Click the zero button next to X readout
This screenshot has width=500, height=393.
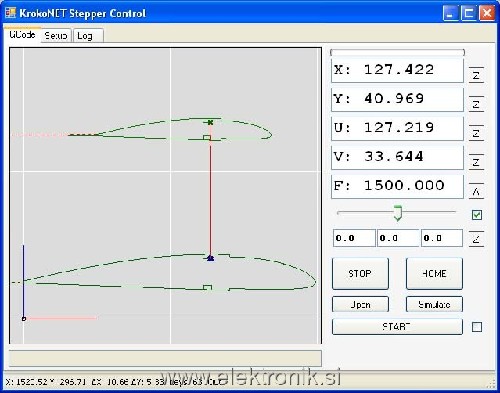pyautogui.click(x=476, y=75)
